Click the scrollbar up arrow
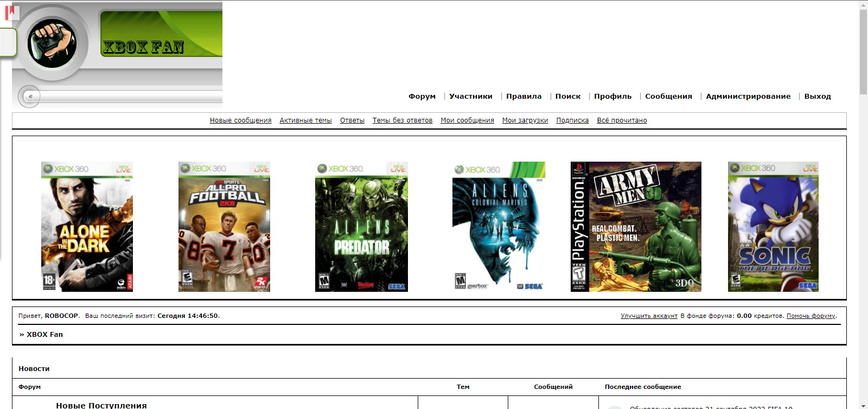Viewport: 868px width, 409px height. [x=864, y=4]
